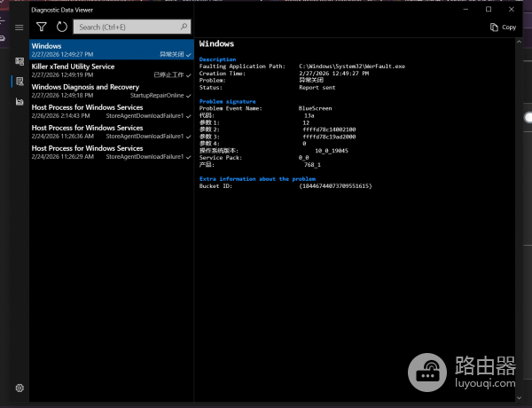
Task: Open Host Process report from 2/26/2026 2:14:43 PM
Action: 112,111
